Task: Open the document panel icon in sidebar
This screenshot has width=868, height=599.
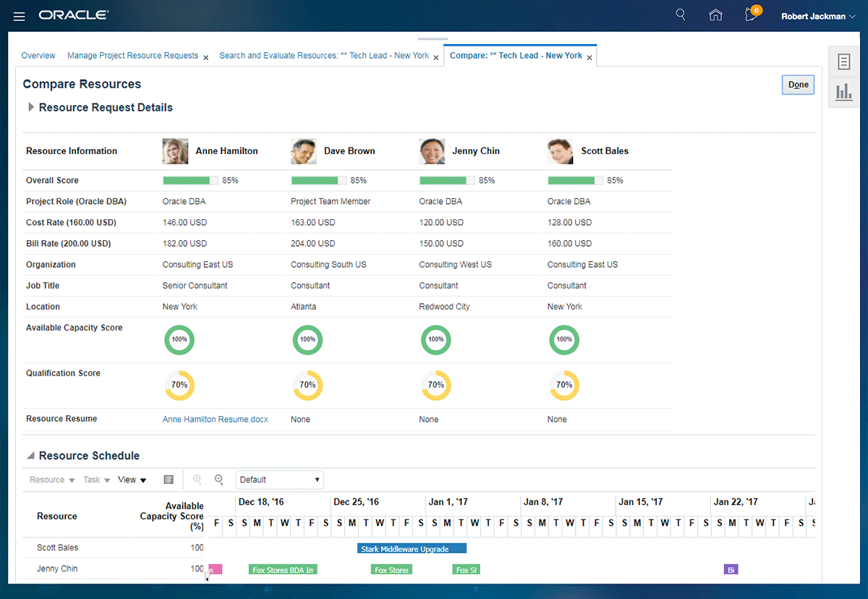Action: click(x=843, y=62)
